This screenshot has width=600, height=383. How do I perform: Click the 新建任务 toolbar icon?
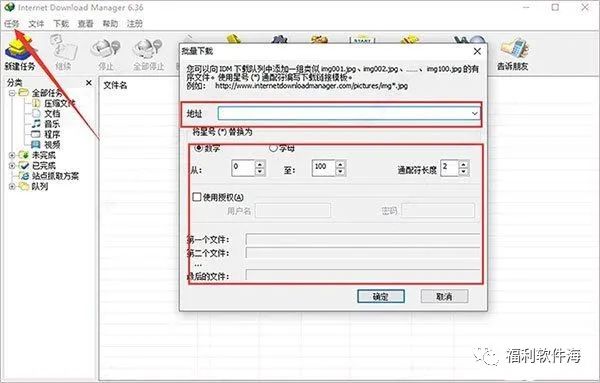pos(19,49)
